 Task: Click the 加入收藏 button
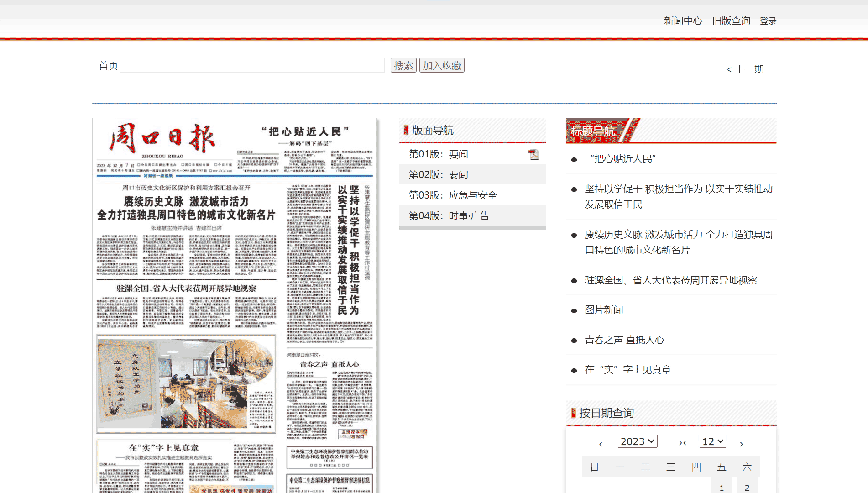pos(442,65)
